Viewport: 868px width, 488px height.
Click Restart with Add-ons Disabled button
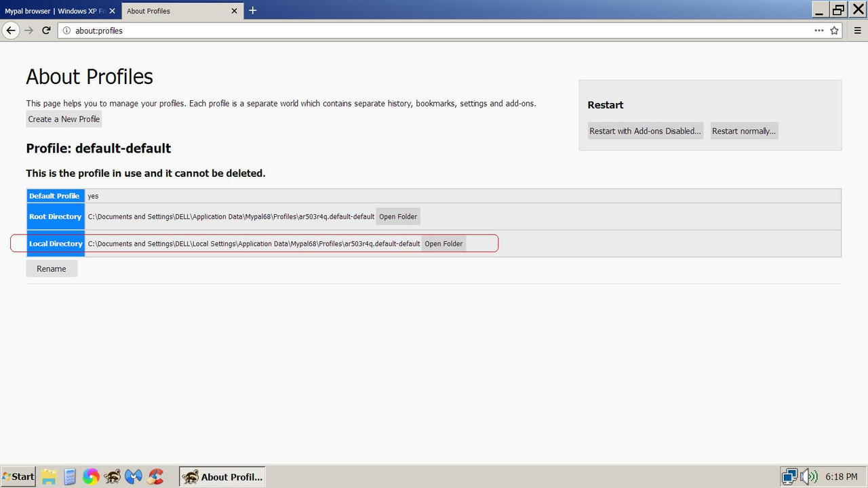tap(645, 131)
